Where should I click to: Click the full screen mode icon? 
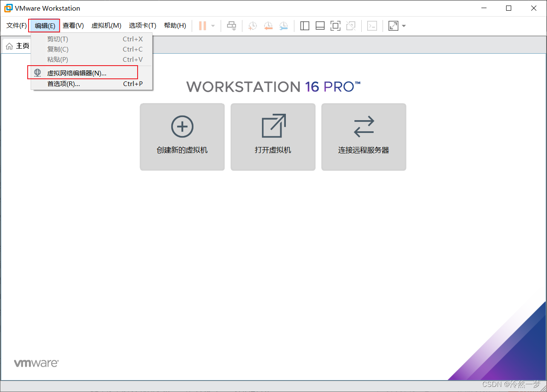click(x=335, y=26)
